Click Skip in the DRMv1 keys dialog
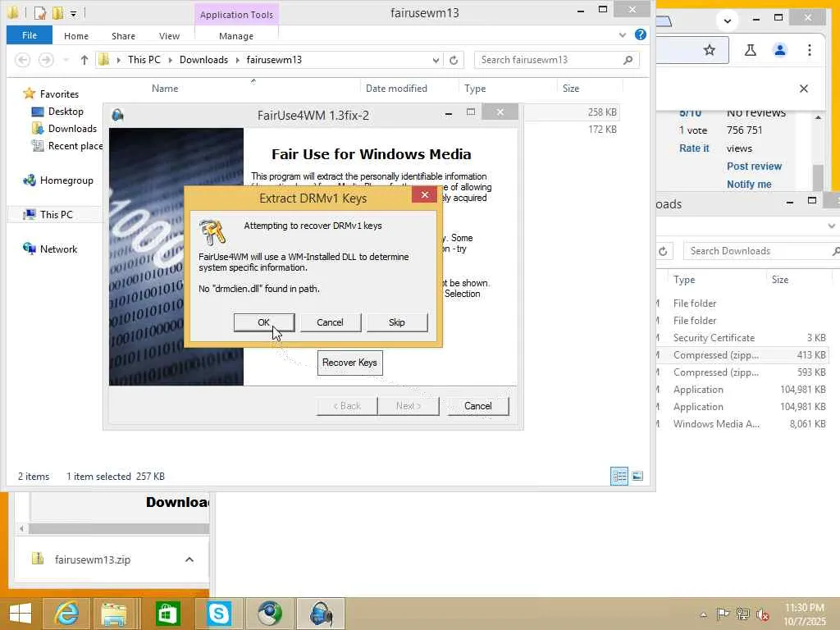840x630 pixels. coord(397,322)
